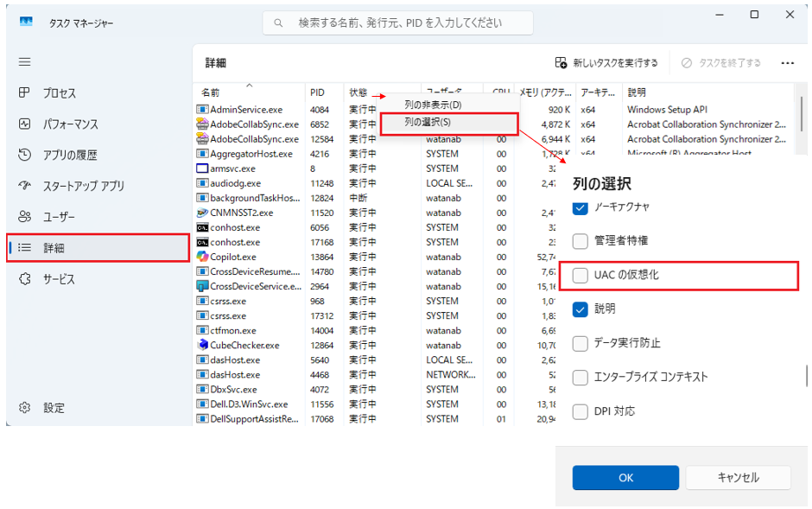Image resolution: width=812 pixels, height=509 pixels.
Task: Maximize the Task Manager window
Action: [x=754, y=15]
